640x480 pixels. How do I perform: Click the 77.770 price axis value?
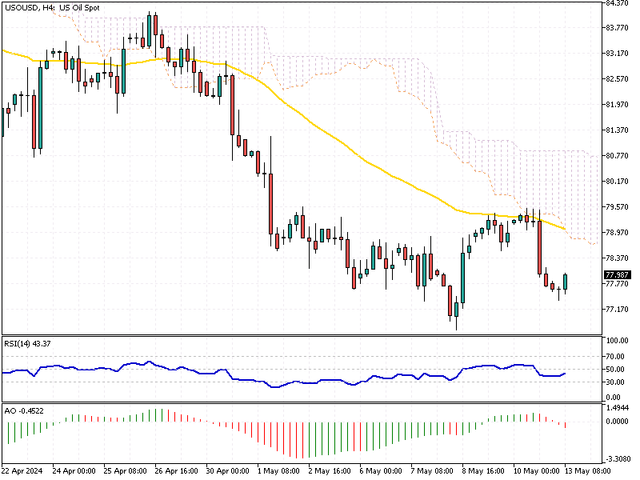click(617, 284)
